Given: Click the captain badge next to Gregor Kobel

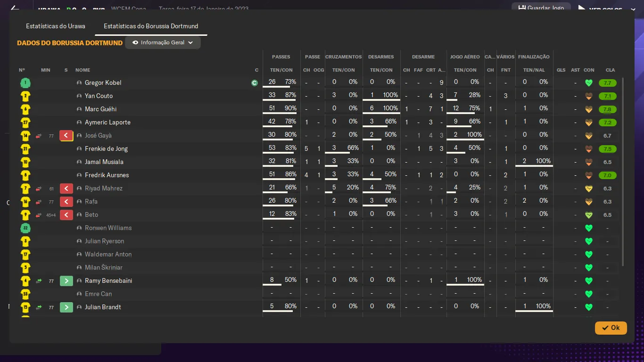Looking at the screenshot, I should (x=255, y=83).
